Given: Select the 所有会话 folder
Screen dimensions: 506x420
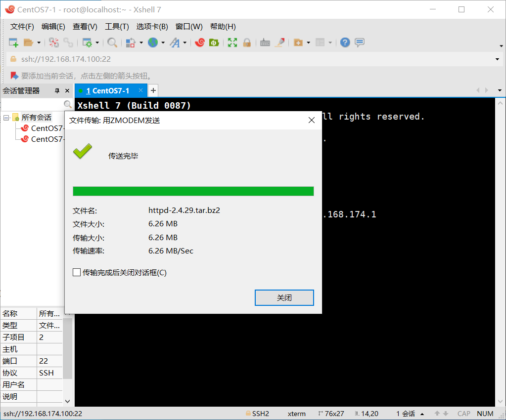Looking at the screenshot, I should [37, 117].
